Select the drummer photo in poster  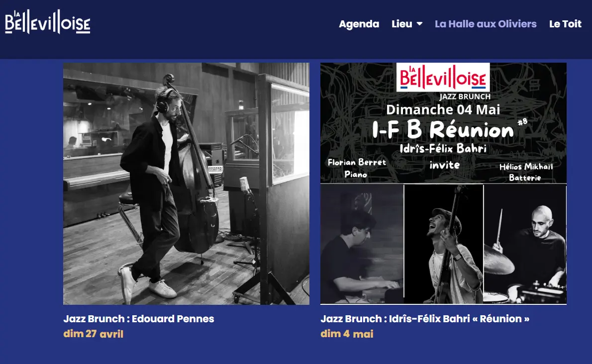click(525, 244)
